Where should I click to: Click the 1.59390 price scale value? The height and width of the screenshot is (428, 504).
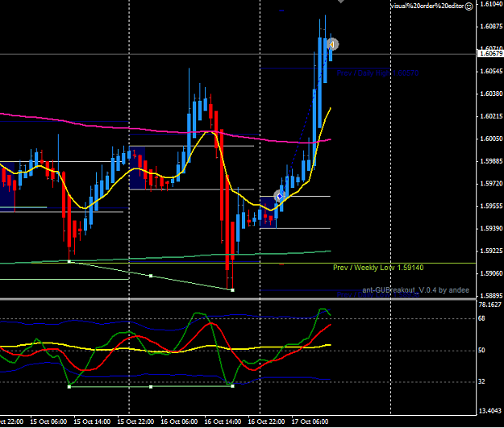[491, 228]
